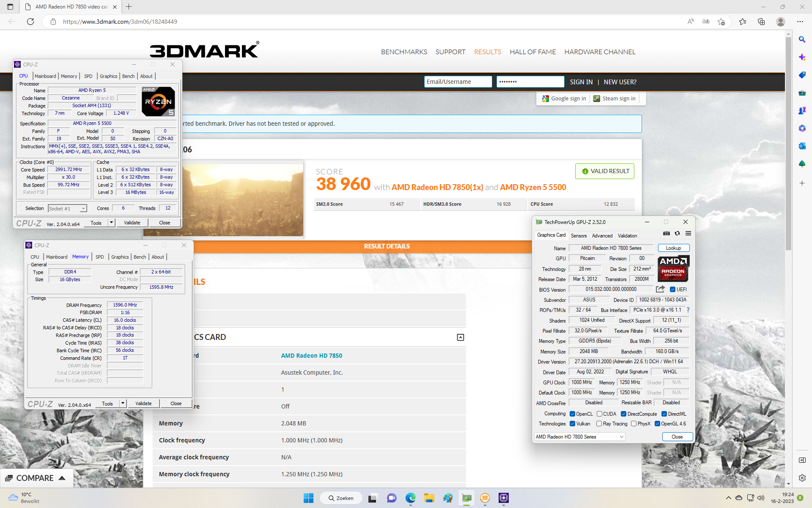Show hidden system tray icons chevron

click(728, 498)
